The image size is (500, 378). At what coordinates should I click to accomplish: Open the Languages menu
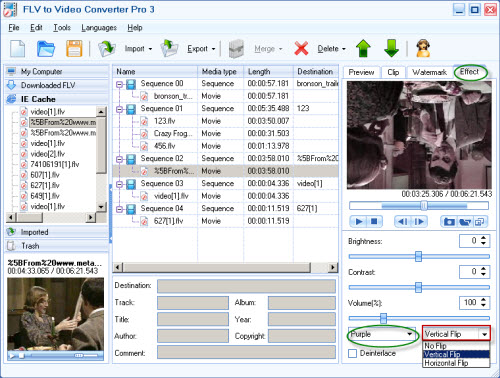(x=99, y=28)
